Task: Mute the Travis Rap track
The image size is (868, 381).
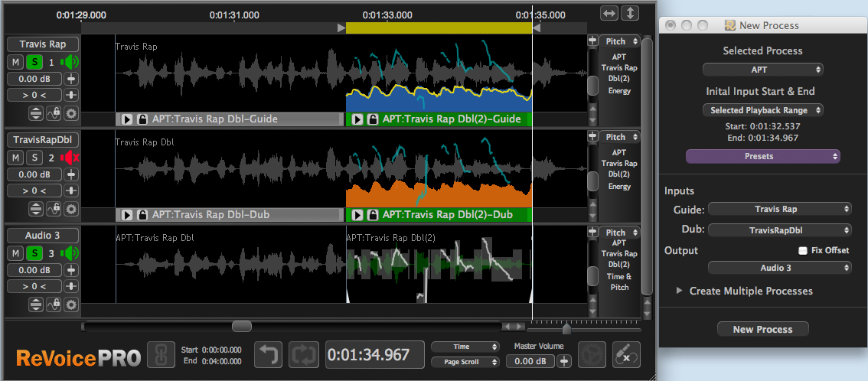Action: point(16,62)
